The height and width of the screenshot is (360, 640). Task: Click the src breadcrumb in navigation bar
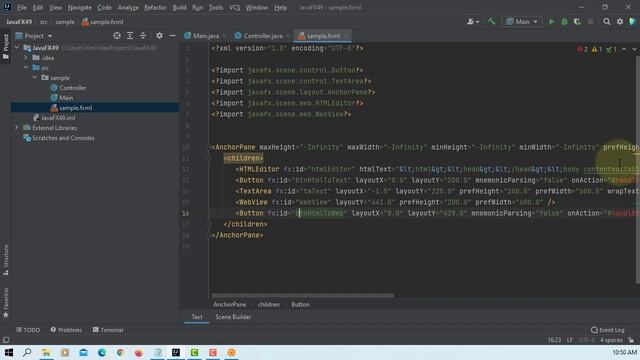point(44,22)
